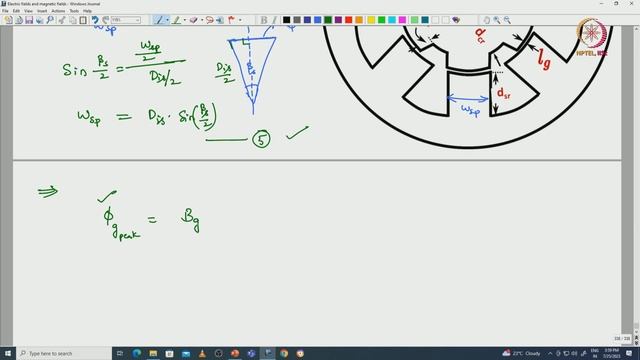Click the Zoom In magnifier icon
Viewport: 640px width, 360px height.
click(497, 20)
